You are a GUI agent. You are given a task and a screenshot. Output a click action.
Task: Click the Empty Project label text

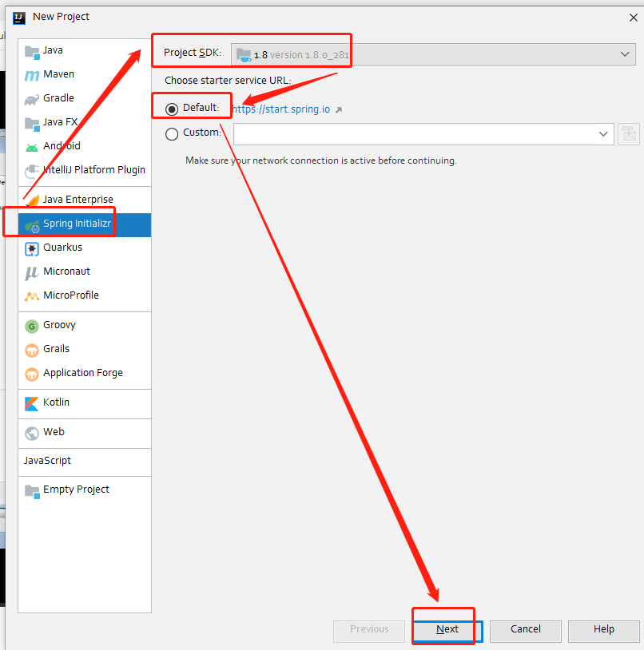click(76, 490)
